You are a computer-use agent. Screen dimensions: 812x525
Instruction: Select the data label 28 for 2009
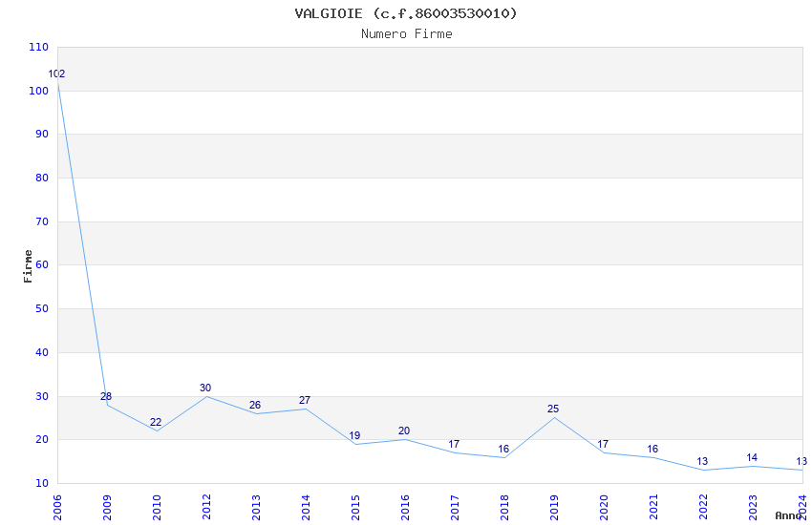(x=106, y=397)
